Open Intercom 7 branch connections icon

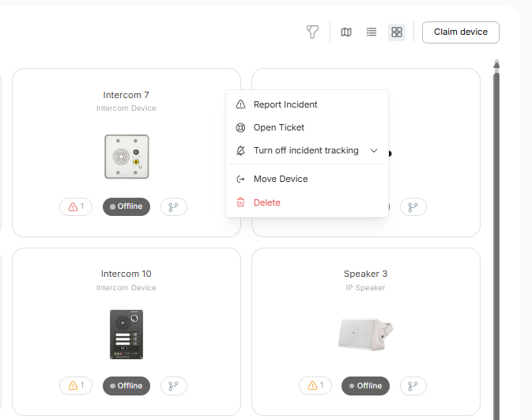pyautogui.click(x=174, y=206)
